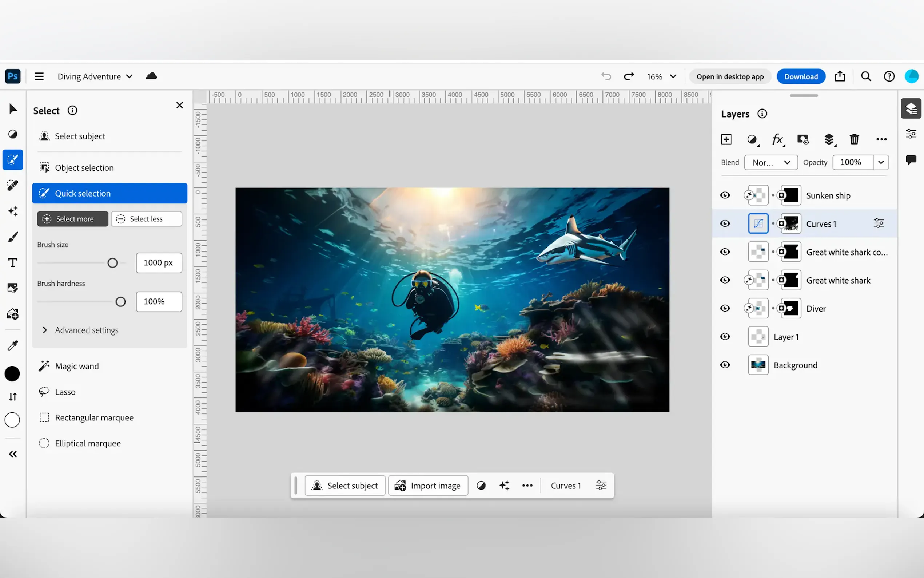The width and height of the screenshot is (924, 578).
Task: Open the comments panel icon
Action: (x=911, y=159)
